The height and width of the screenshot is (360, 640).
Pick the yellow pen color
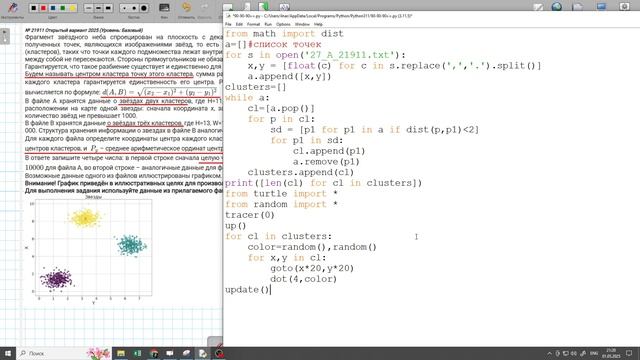pos(73,8)
